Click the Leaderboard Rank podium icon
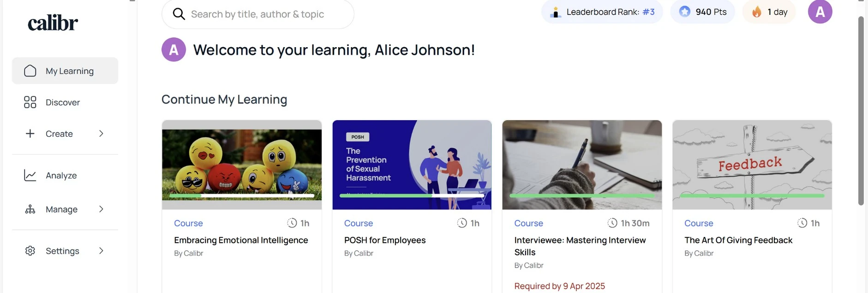This screenshot has height=293, width=868. 556,12
